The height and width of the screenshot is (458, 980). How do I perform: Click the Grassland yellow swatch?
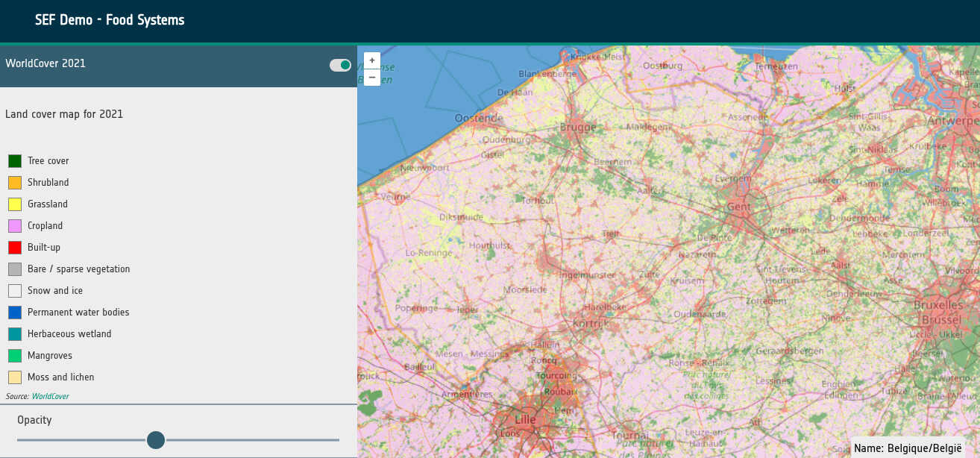click(x=15, y=204)
